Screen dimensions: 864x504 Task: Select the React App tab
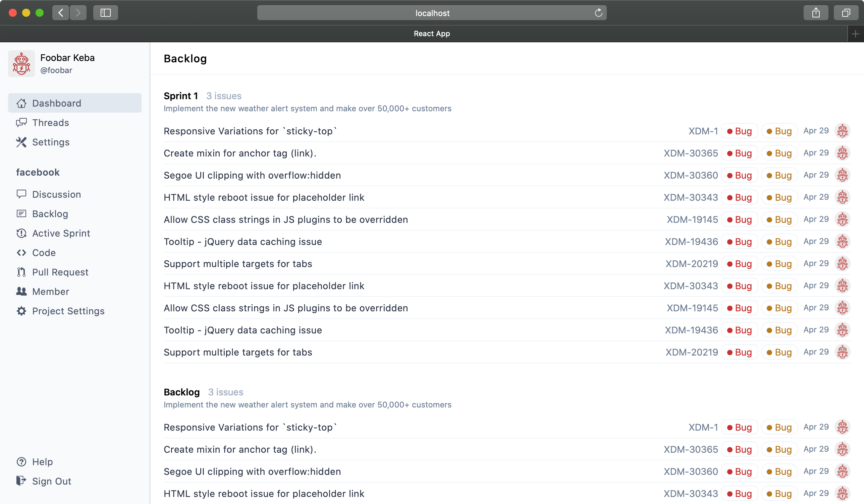click(431, 34)
